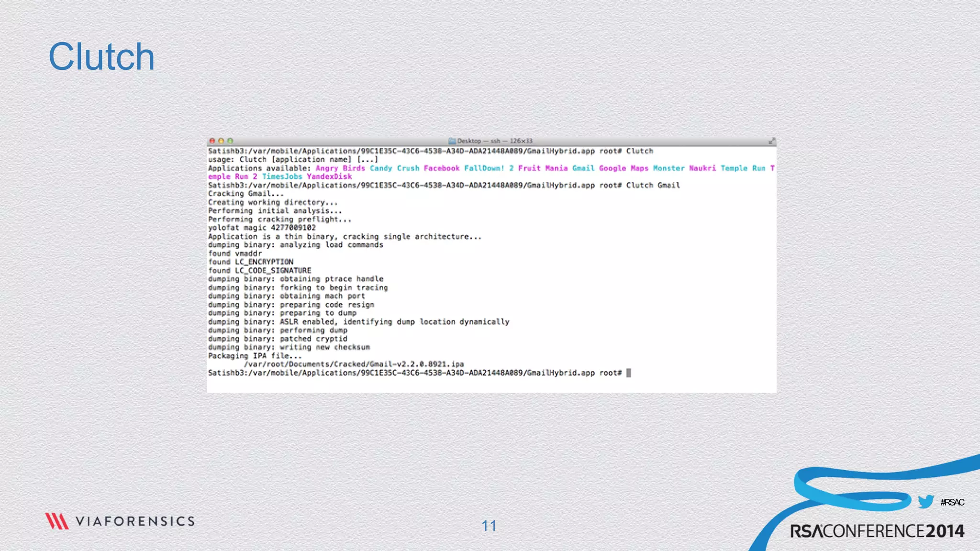Click the #RSAC hashtag text
980x551 pixels.
pyautogui.click(x=952, y=502)
